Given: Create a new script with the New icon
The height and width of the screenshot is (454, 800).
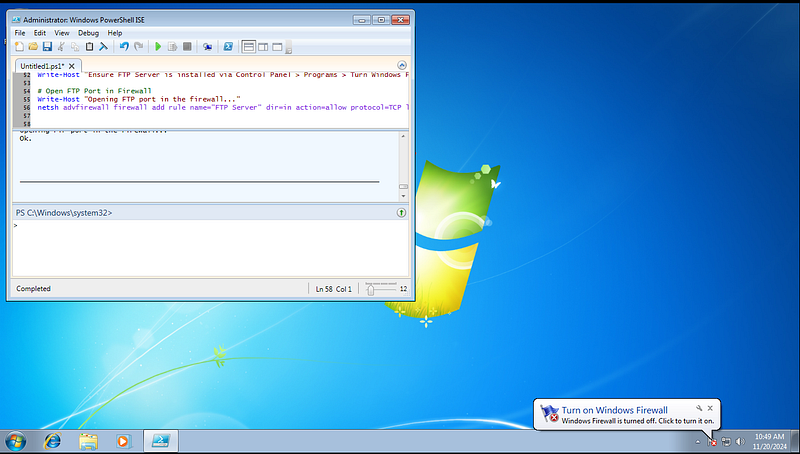Looking at the screenshot, I should coord(19,47).
